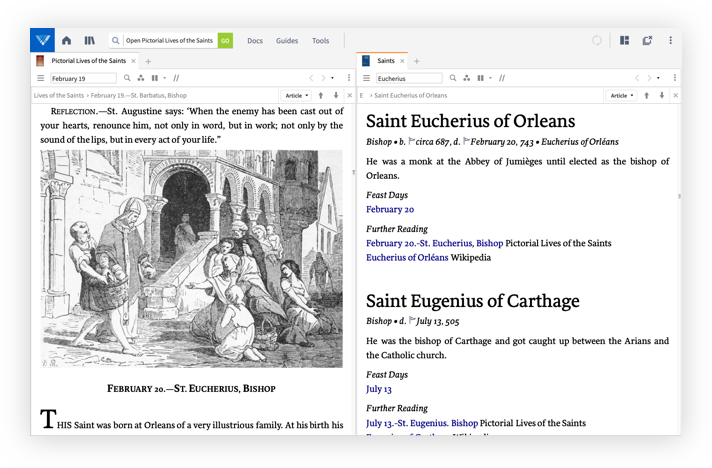Open February 20.-St. Eucherius, Bishop link

pyautogui.click(x=435, y=243)
